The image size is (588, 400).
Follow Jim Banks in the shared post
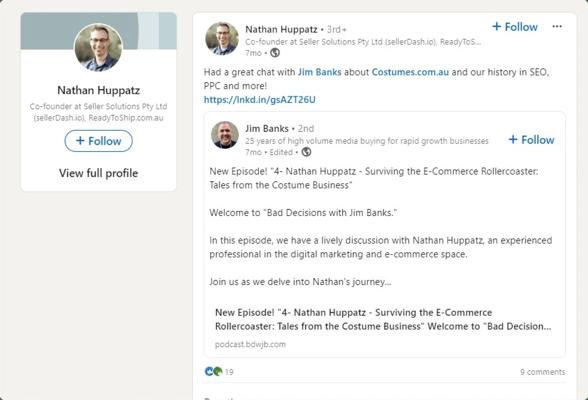coord(531,139)
